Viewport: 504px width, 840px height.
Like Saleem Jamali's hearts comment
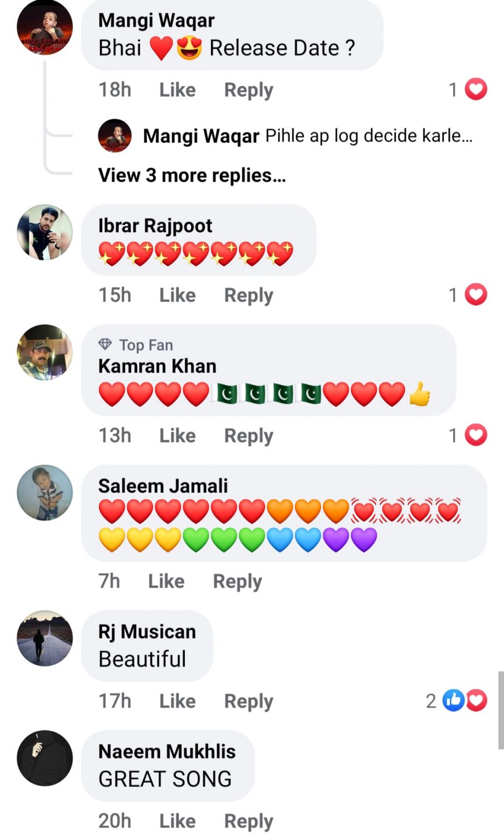click(166, 581)
